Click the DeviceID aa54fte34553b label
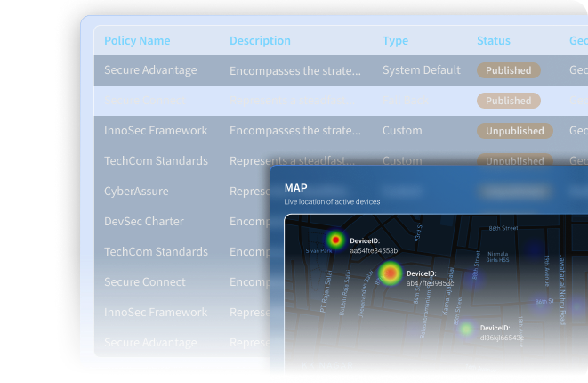 pos(374,247)
